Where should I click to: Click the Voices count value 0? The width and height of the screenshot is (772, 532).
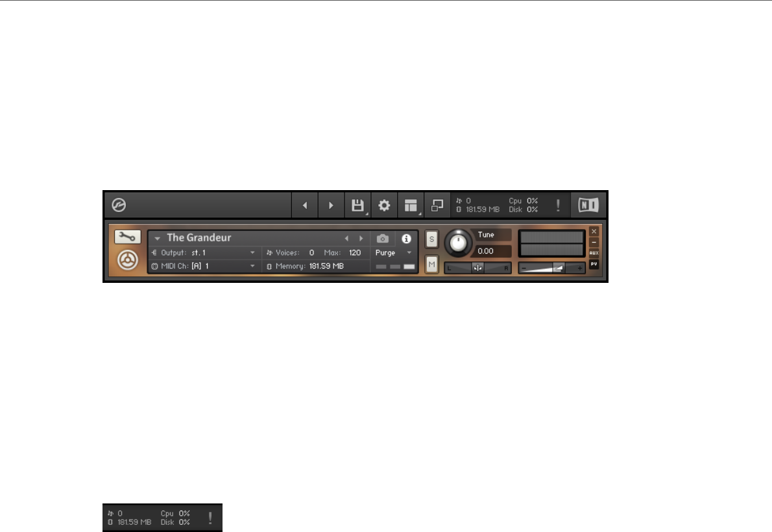point(311,253)
